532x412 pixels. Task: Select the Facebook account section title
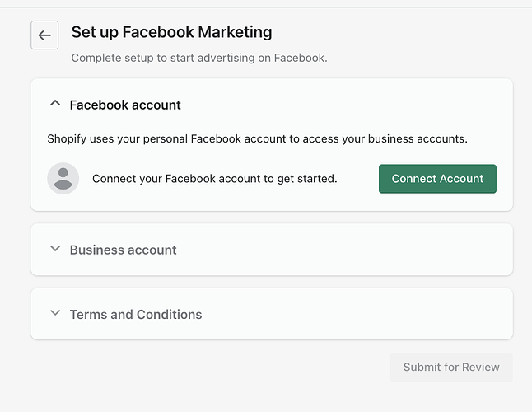tap(125, 105)
